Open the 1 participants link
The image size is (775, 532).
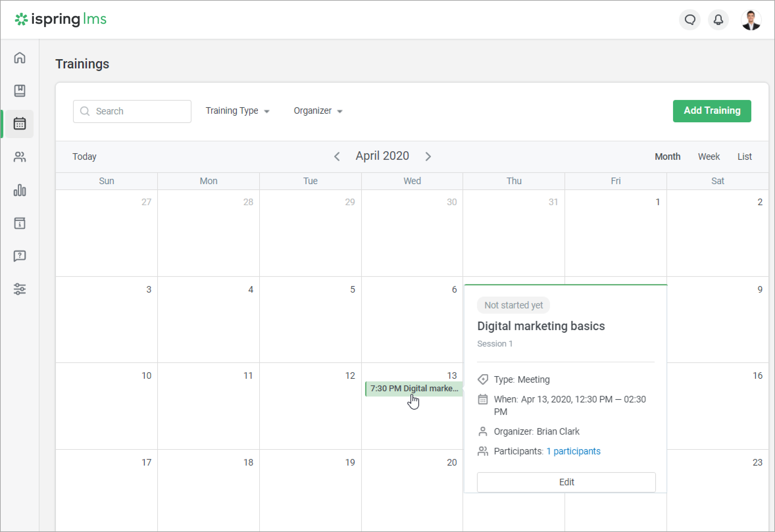[x=573, y=451]
